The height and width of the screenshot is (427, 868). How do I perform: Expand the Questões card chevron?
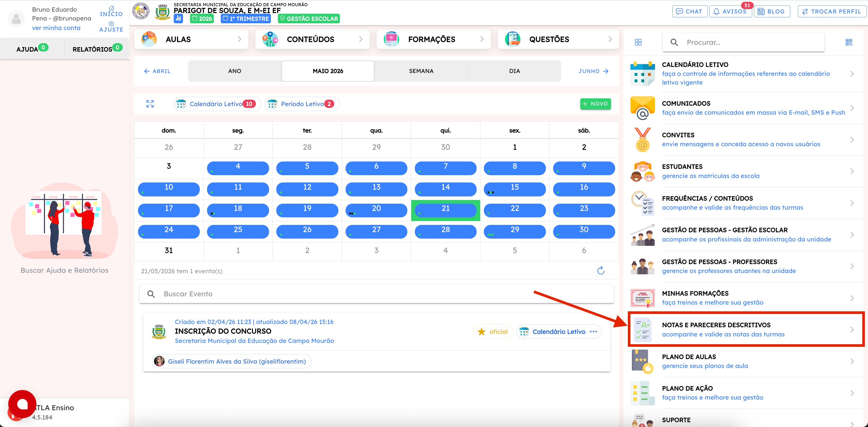(x=610, y=39)
